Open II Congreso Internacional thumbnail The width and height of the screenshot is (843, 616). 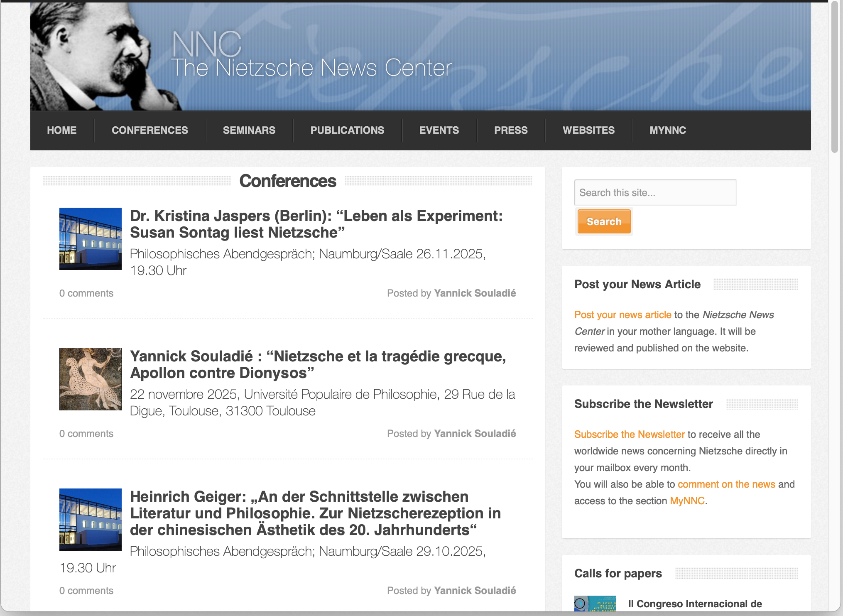point(595,604)
